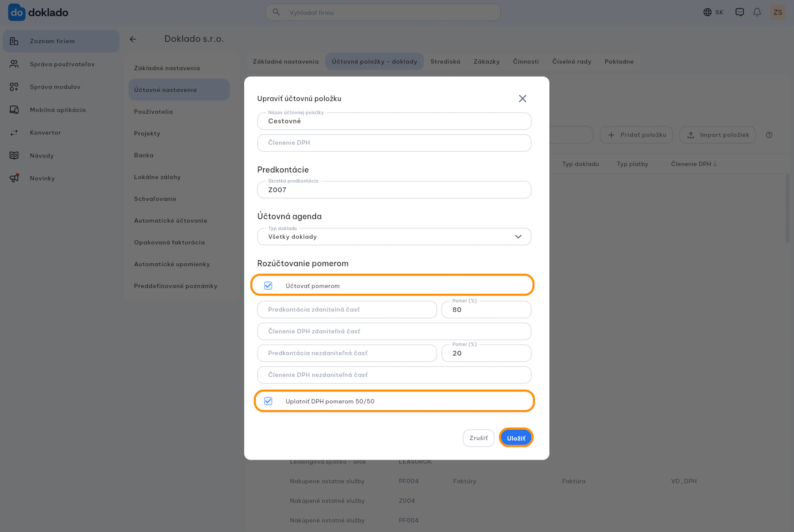Click the Správa používateľov people icon
The width and height of the screenshot is (794, 532).
pyautogui.click(x=14, y=64)
